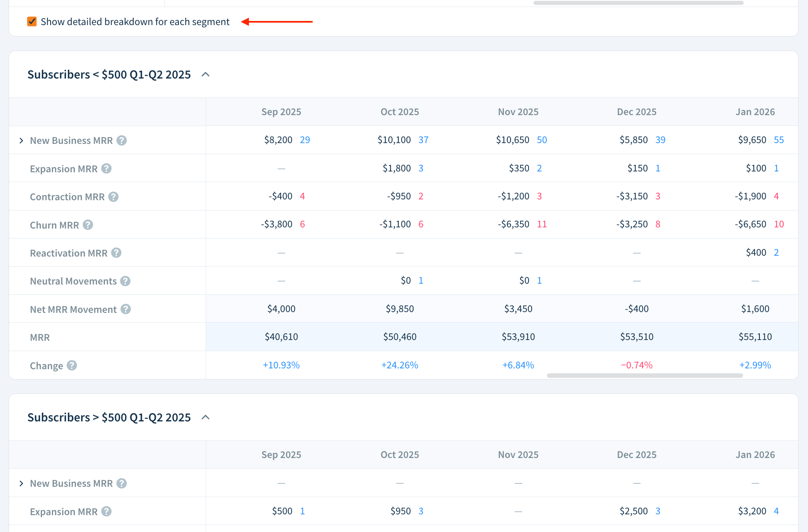
Task: View the 50 New Business customers for Nov 2025
Action: click(542, 140)
